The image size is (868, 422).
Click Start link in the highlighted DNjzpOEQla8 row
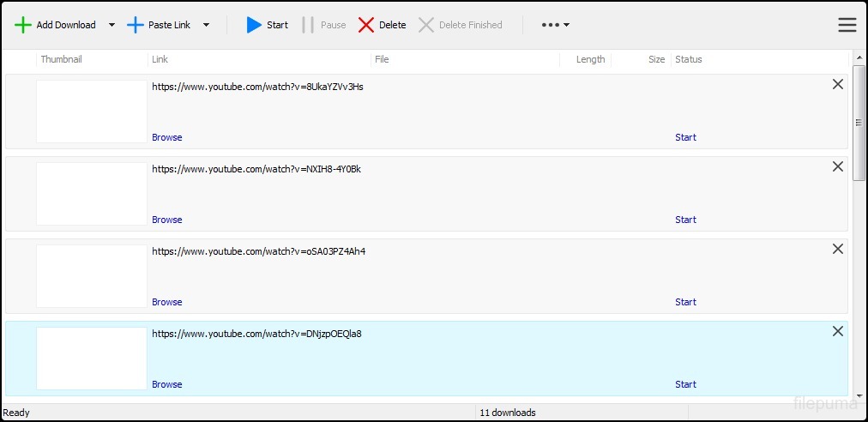(x=685, y=384)
